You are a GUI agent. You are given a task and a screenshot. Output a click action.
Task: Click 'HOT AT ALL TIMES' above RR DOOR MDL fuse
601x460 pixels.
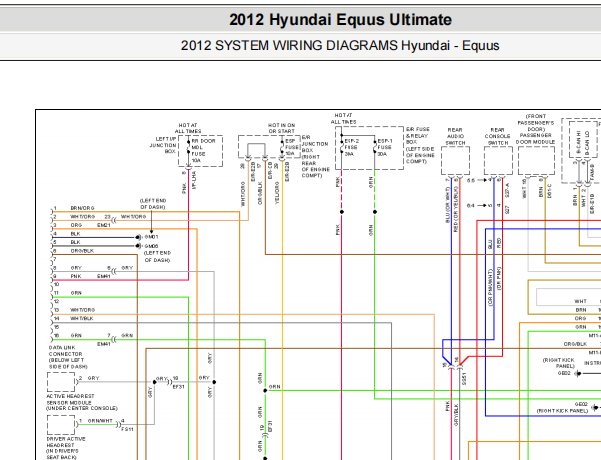(188, 128)
